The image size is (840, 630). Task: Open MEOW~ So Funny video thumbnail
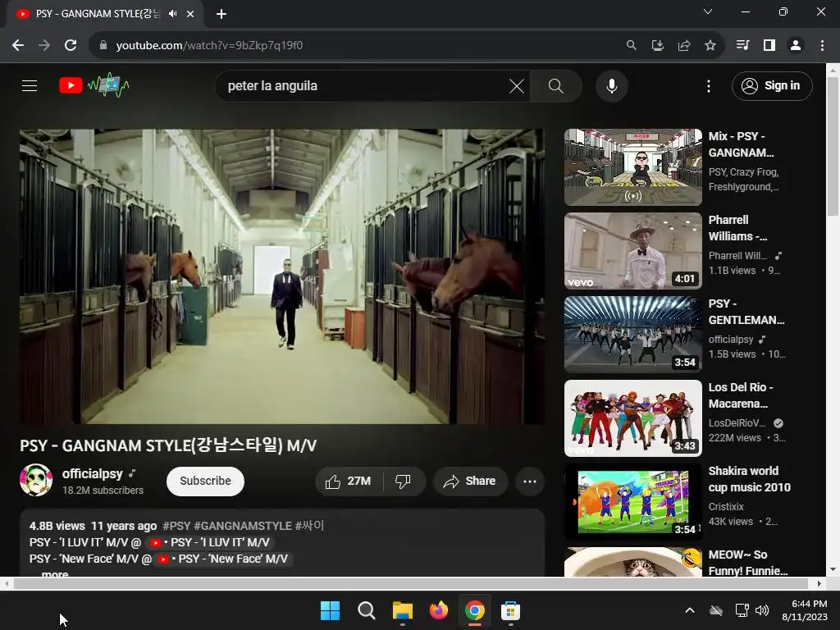click(x=632, y=562)
